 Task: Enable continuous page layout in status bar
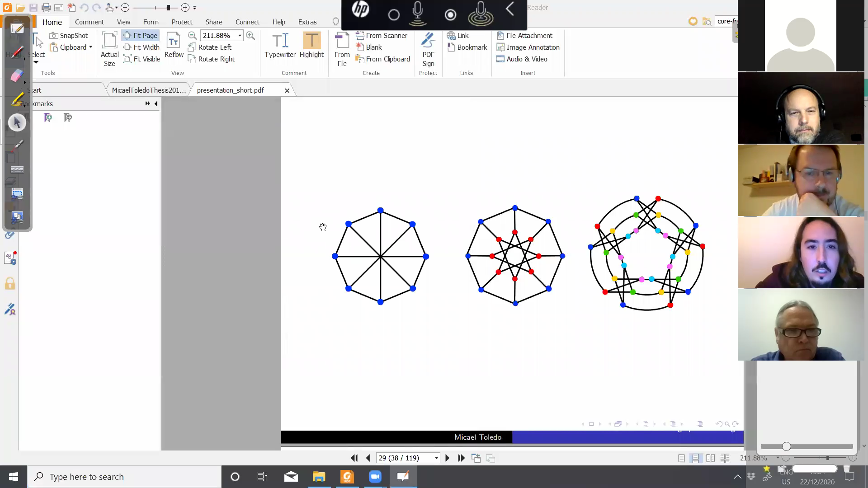click(x=696, y=458)
